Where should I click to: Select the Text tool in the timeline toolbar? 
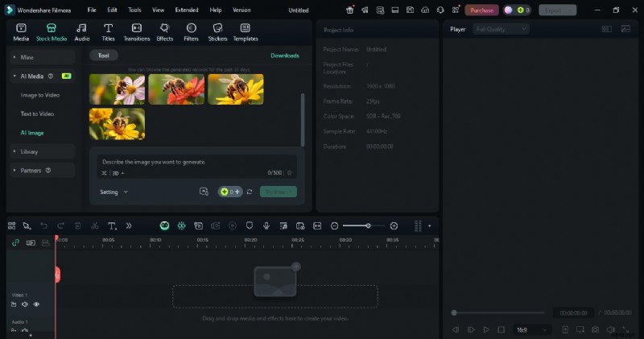(112, 226)
